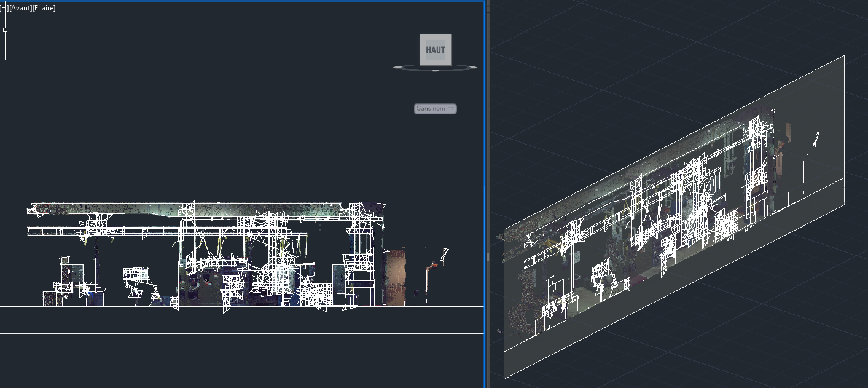Click the HAUT face of the ViewCube
The image size is (868, 388).
point(436,50)
